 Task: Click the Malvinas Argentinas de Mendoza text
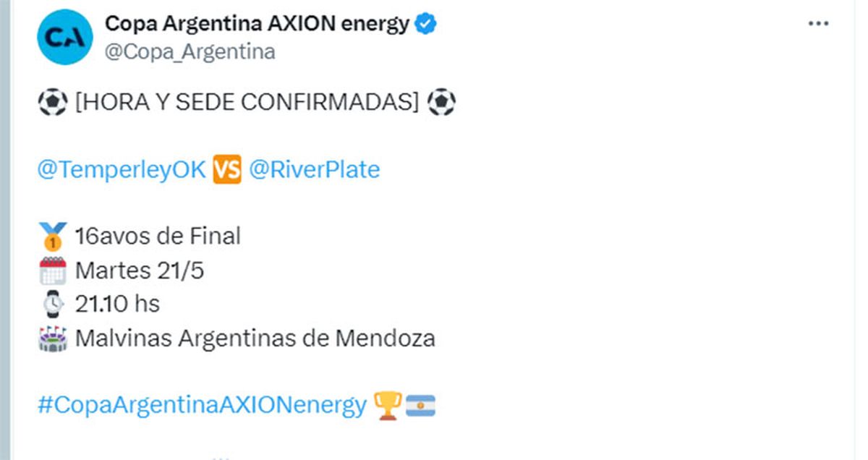coord(255,338)
